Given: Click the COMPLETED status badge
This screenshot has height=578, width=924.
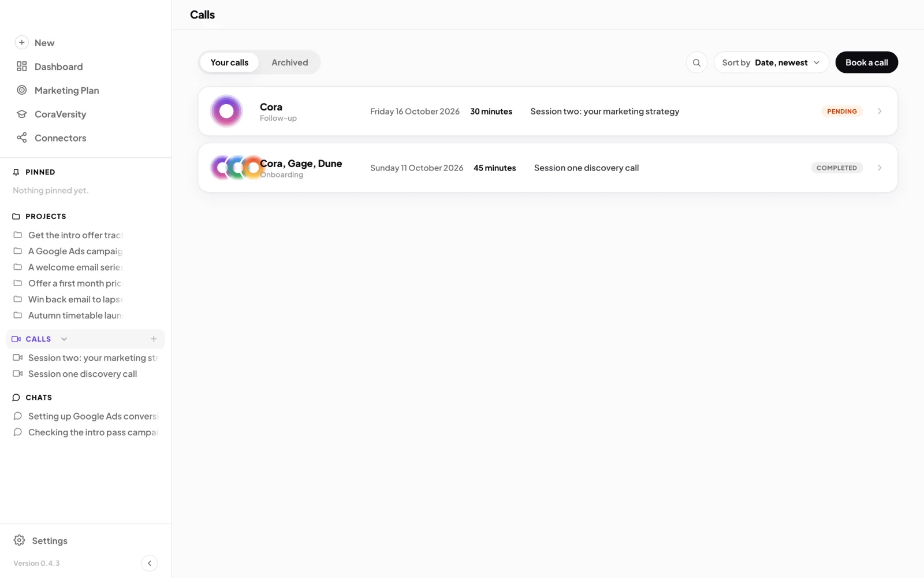Looking at the screenshot, I should [x=836, y=168].
